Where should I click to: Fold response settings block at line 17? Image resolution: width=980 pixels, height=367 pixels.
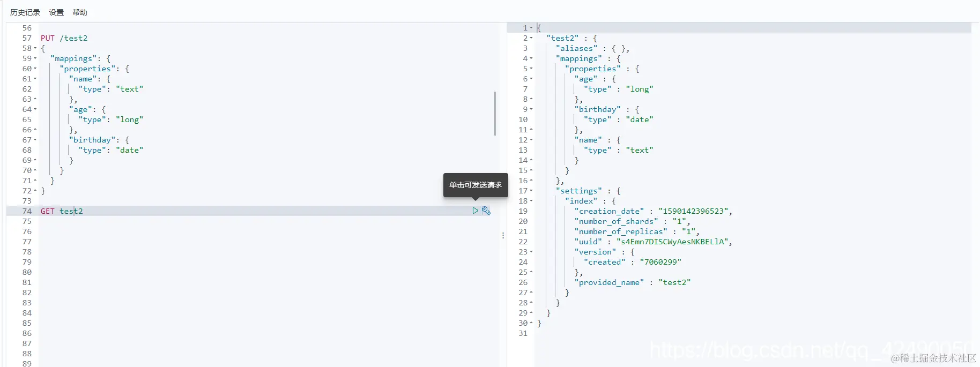point(531,191)
